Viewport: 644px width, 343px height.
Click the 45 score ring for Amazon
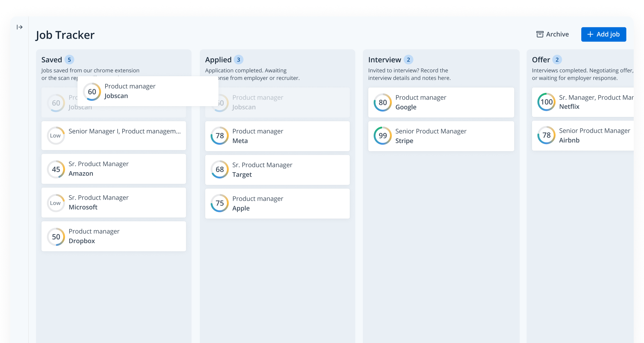56,169
